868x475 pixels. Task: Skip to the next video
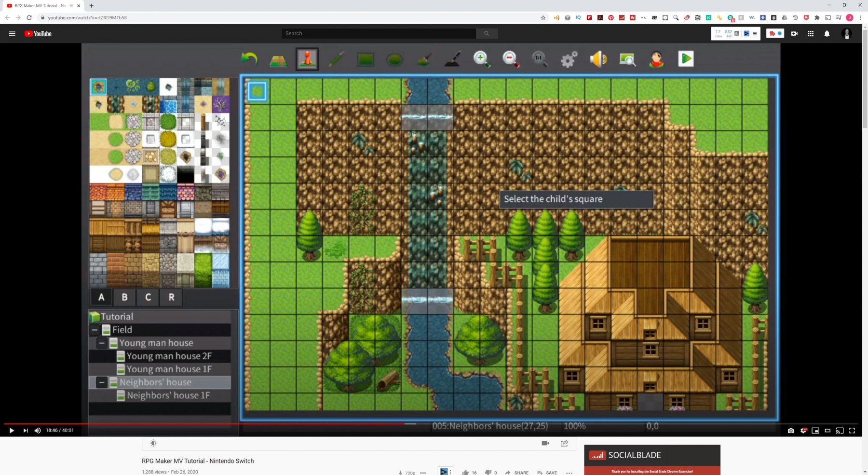(x=26, y=430)
